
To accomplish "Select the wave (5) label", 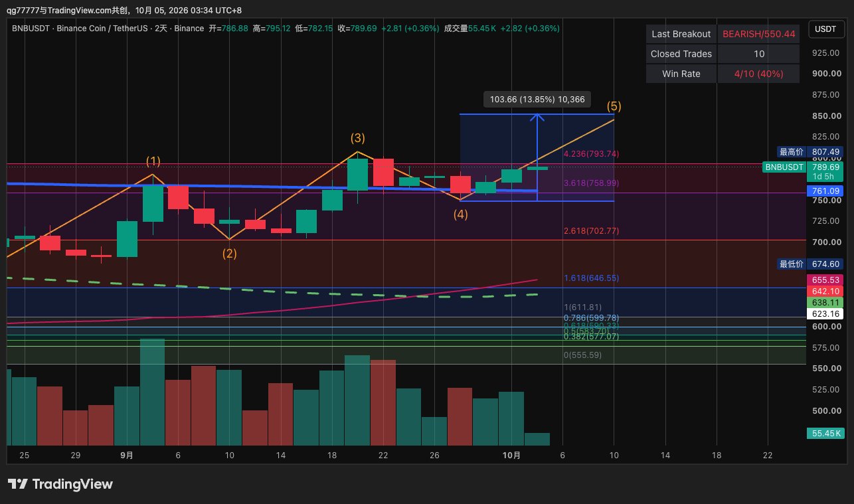I will coord(614,106).
